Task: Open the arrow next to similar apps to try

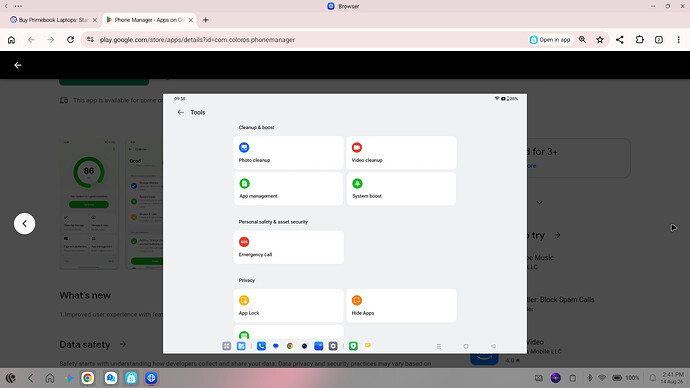Action: tap(558, 235)
